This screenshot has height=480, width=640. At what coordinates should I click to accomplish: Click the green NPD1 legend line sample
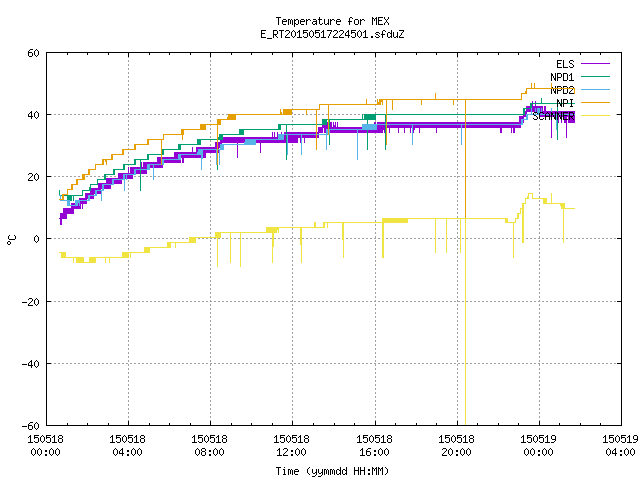click(x=595, y=77)
